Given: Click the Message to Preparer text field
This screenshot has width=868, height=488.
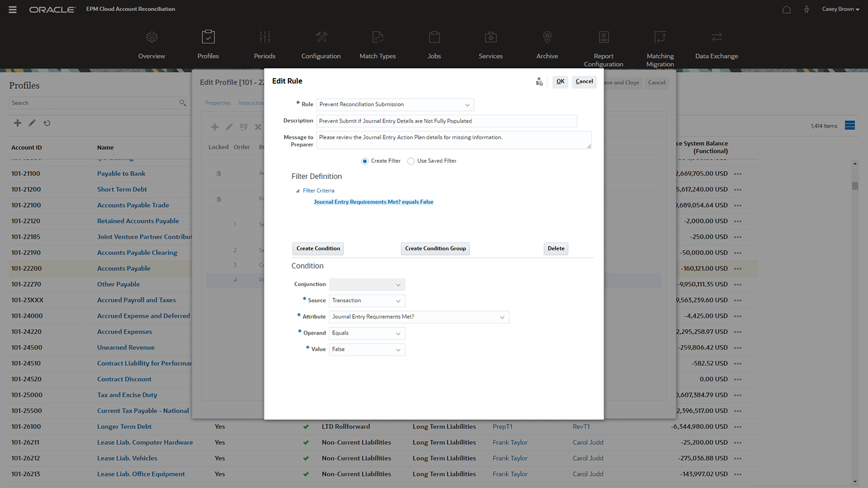Looking at the screenshot, I should pos(453,140).
